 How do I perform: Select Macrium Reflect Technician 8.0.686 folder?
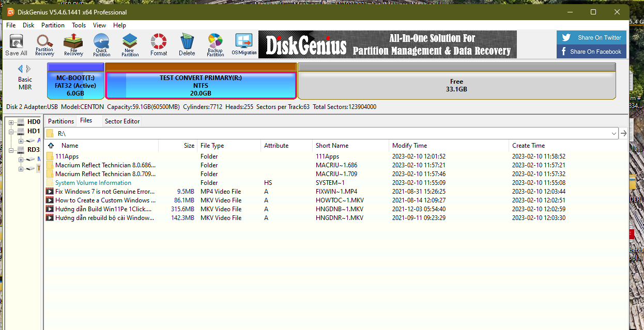105,165
